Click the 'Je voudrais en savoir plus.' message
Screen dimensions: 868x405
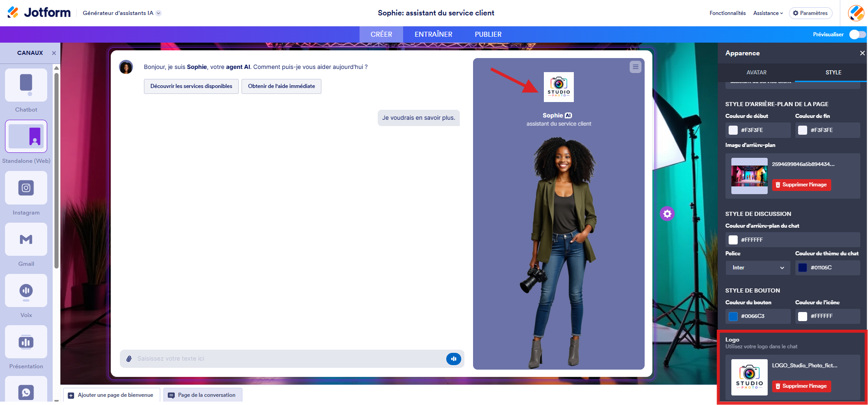pos(419,118)
